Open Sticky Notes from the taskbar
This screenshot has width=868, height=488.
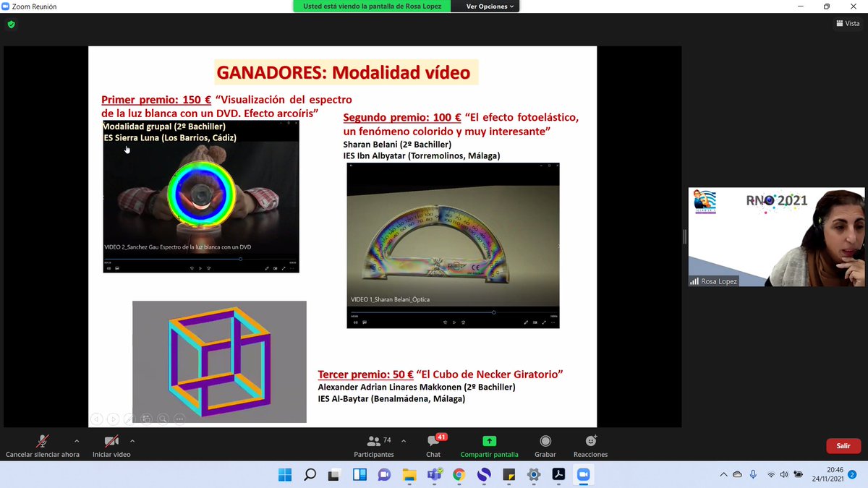509,474
